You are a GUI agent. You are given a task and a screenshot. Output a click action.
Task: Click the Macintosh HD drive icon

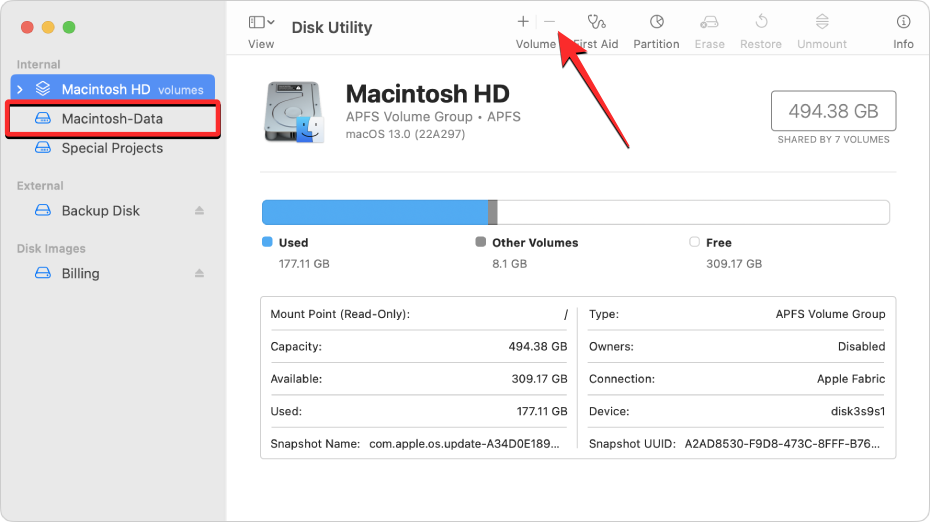[294, 112]
